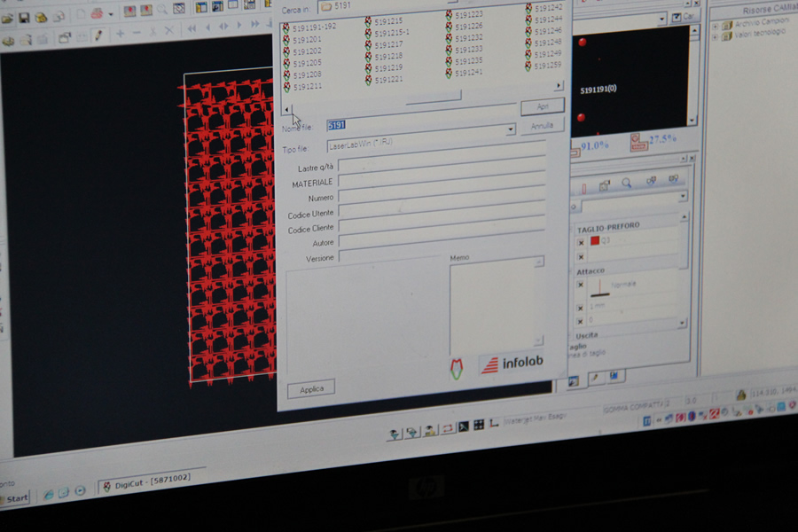Select file 5191191-192 in the list
This screenshot has width=798, height=532.
tap(314, 27)
